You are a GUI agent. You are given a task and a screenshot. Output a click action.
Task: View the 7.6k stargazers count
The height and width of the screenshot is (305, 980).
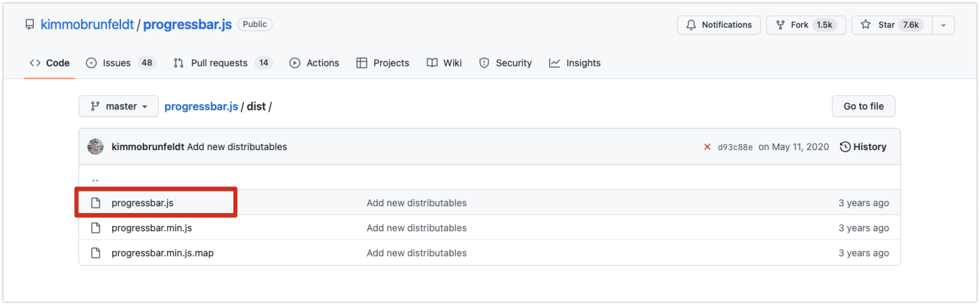point(911,25)
